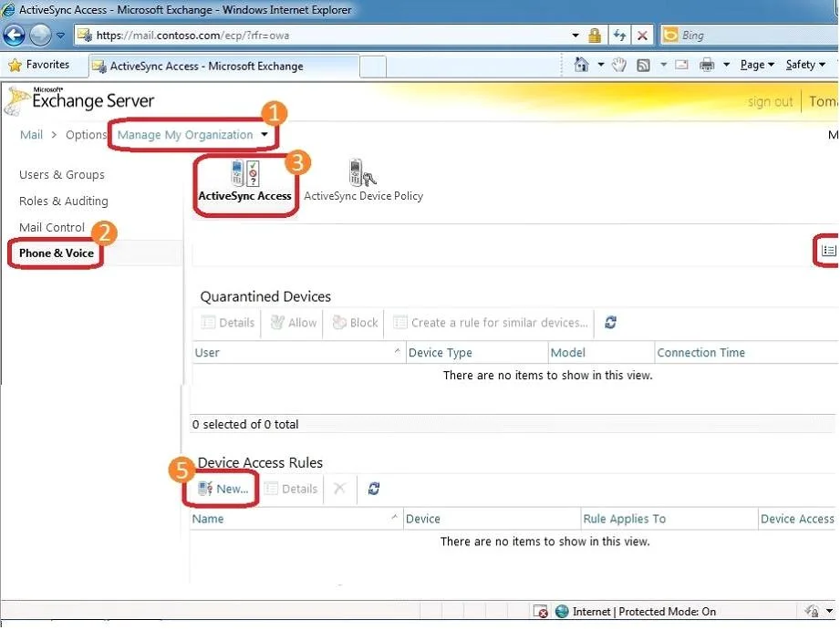Sort by Device Type column
The image size is (840, 630).
click(476, 353)
